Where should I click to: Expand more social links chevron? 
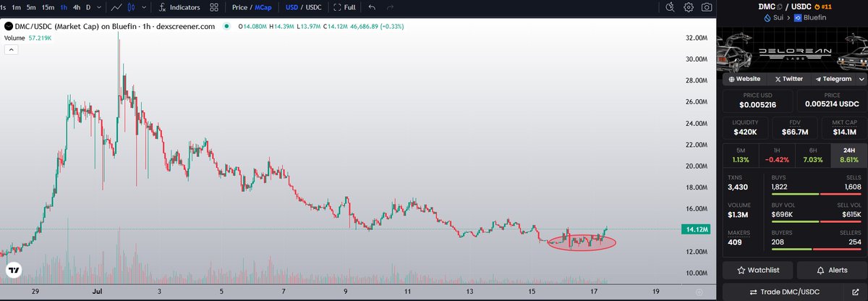[x=861, y=79]
